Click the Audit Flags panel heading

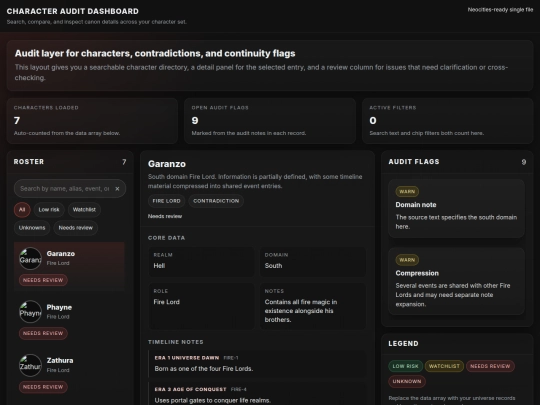click(414, 162)
